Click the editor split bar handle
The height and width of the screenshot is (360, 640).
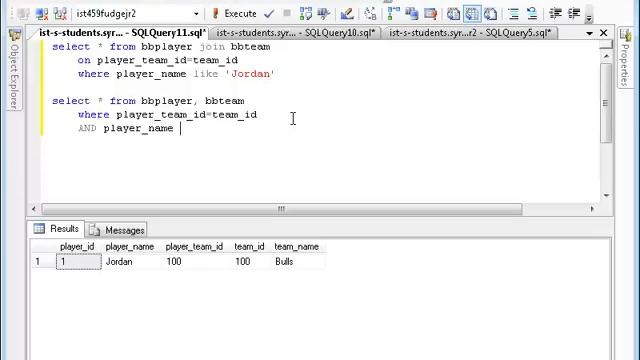pyautogui.click(x=606, y=44)
